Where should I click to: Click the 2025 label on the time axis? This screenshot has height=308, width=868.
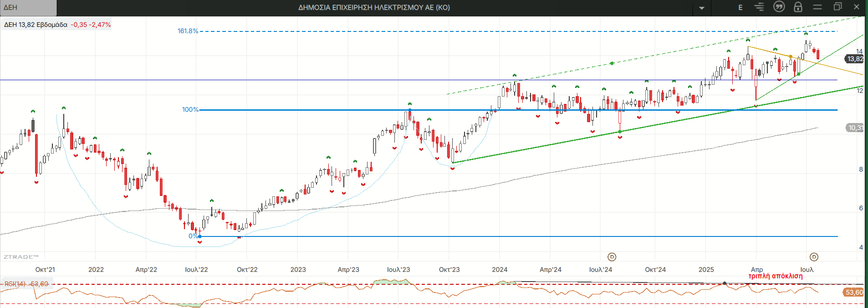tap(706, 269)
